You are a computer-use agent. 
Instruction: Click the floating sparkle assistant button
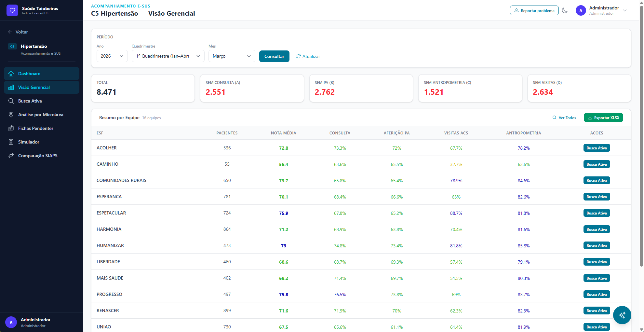coord(622,315)
